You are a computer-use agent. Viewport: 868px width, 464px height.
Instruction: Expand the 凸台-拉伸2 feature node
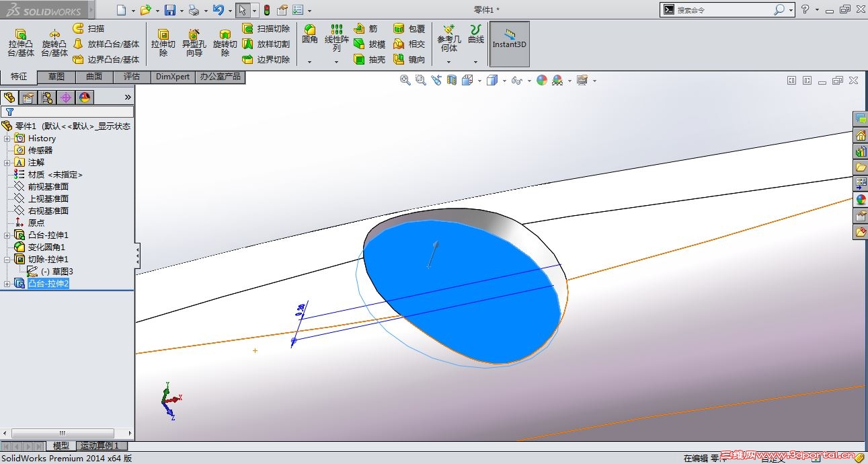click(7, 284)
